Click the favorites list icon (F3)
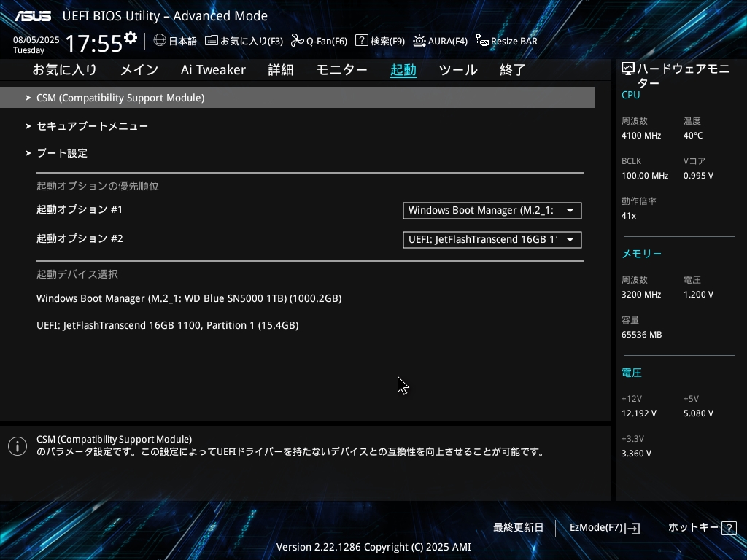 pyautogui.click(x=212, y=41)
